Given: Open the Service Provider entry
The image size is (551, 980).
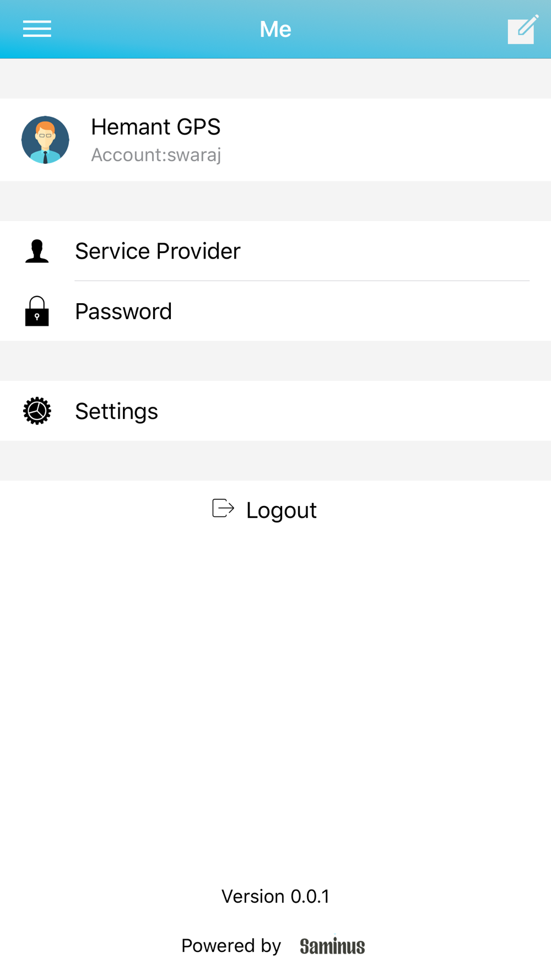Looking at the screenshot, I should 275,251.
